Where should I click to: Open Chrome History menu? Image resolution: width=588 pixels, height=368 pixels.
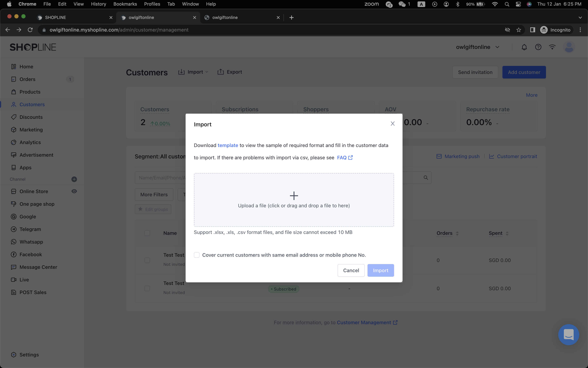[98, 4]
